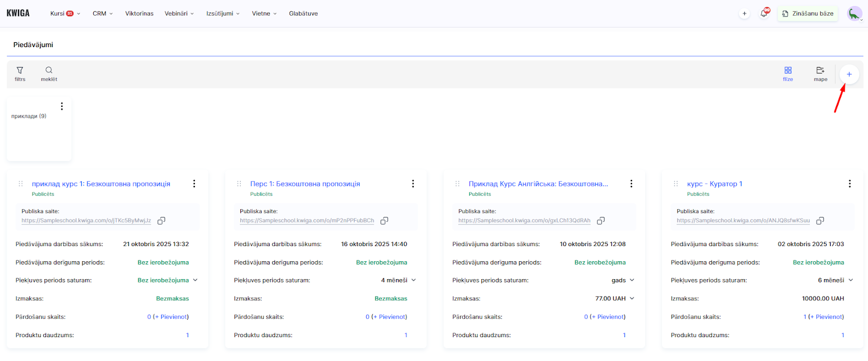
Task: Open the filtrs filter tool
Action: coord(20,74)
